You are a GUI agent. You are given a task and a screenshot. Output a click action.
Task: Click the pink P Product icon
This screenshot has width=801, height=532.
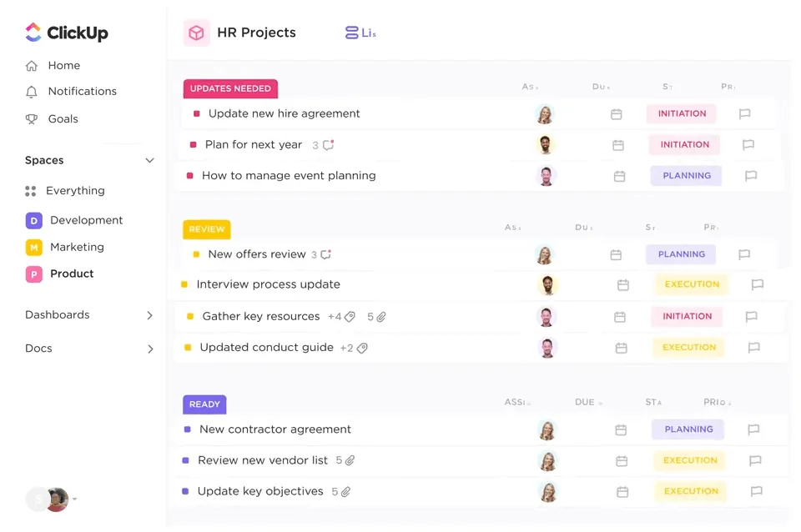33,274
